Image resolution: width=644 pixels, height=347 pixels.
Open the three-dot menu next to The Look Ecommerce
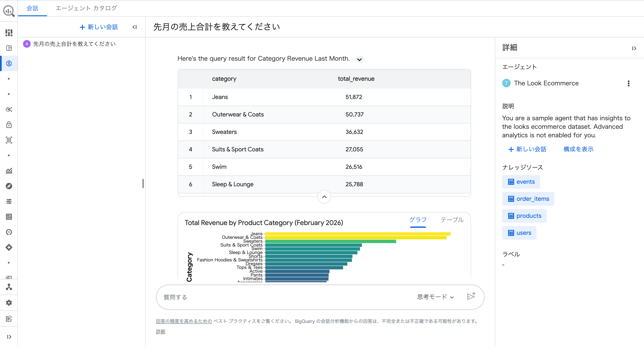629,83
